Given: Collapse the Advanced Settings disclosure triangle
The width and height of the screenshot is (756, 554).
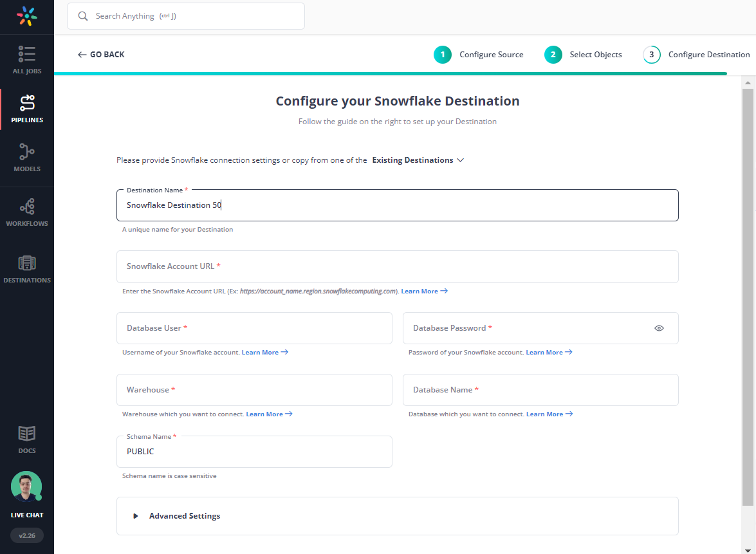Looking at the screenshot, I should (135, 515).
